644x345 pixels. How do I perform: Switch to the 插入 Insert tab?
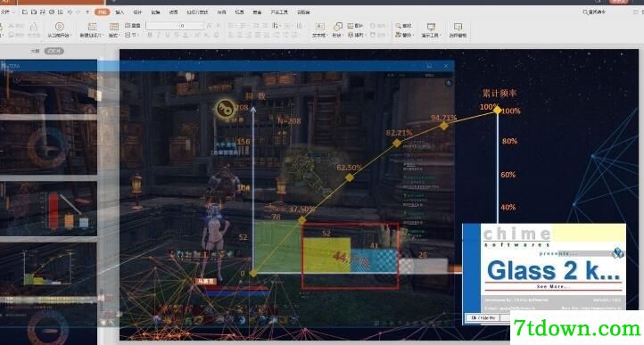click(x=120, y=12)
